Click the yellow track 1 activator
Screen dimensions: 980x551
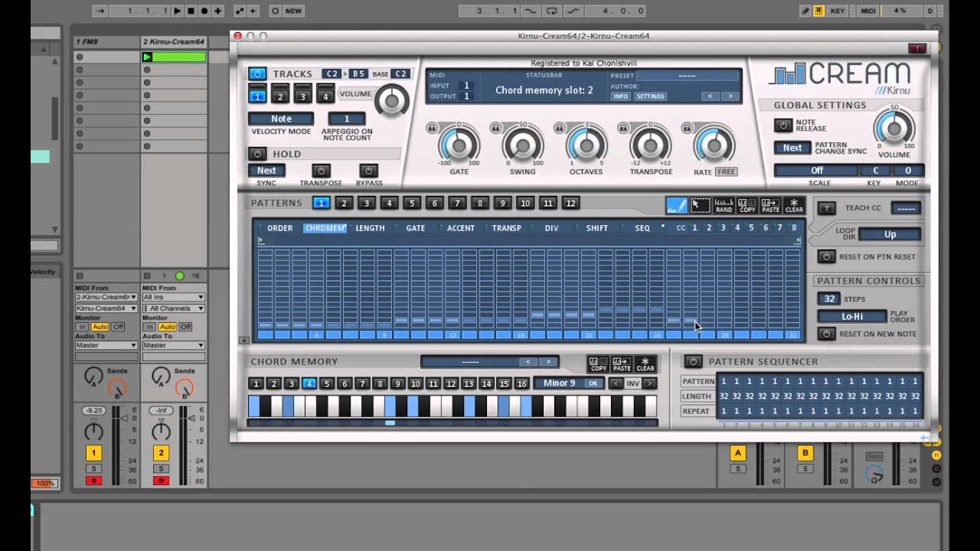click(x=93, y=453)
